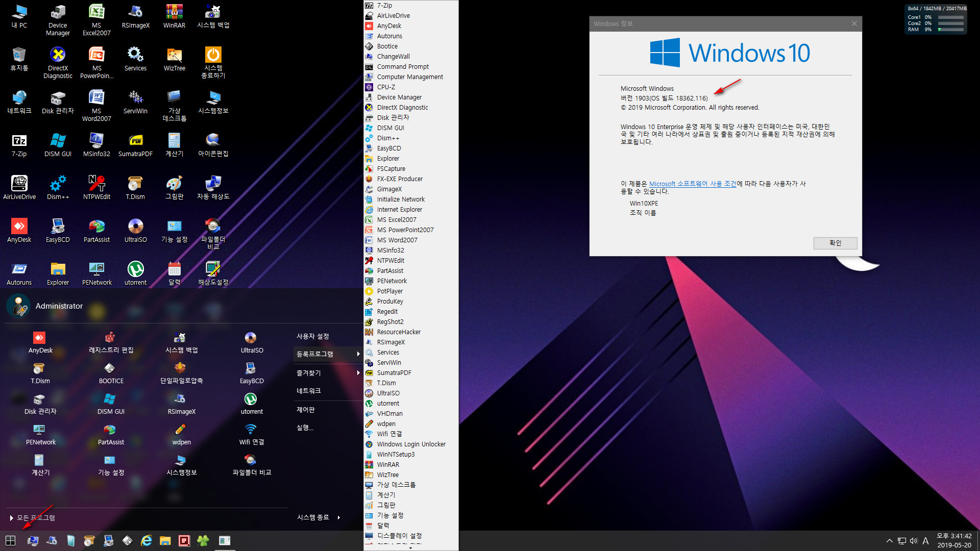The width and height of the screenshot is (980, 551).
Task: Open 네트워크 in start menu
Action: tap(309, 391)
